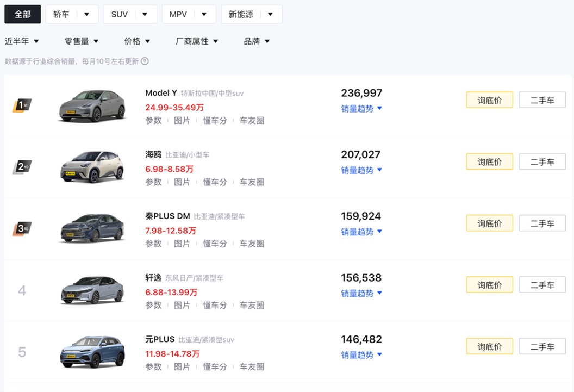Click 询底价 for 元PLUS
The height and width of the screenshot is (392, 574).
pyautogui.click(x=489, y=346)
